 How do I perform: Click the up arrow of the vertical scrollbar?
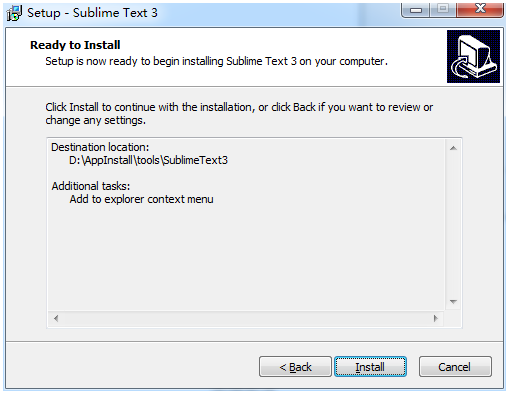pos(453,148)
